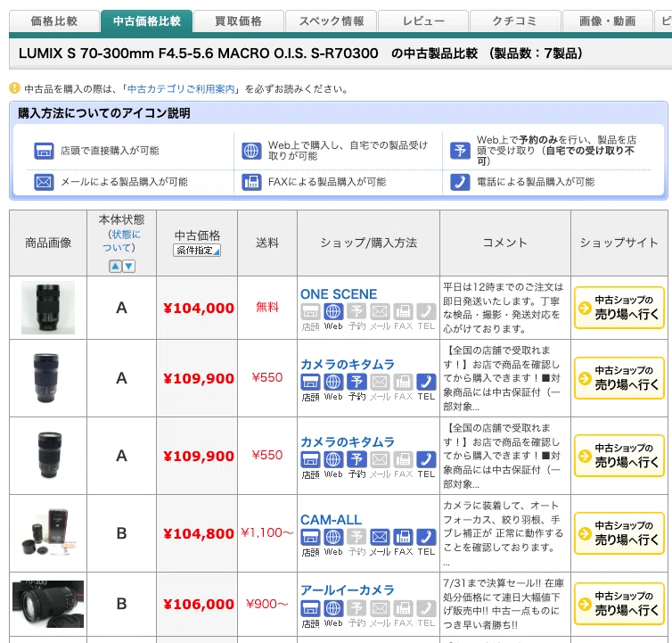This screenshot has width=672, height=643.
Task: Click the ¥900～ shipping fee
Action: (x=267, y=604)
